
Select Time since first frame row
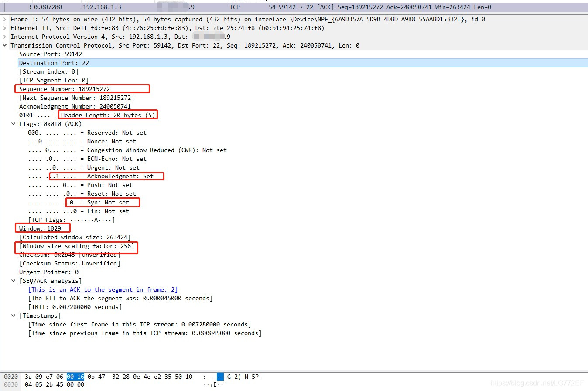pos(140,324)
